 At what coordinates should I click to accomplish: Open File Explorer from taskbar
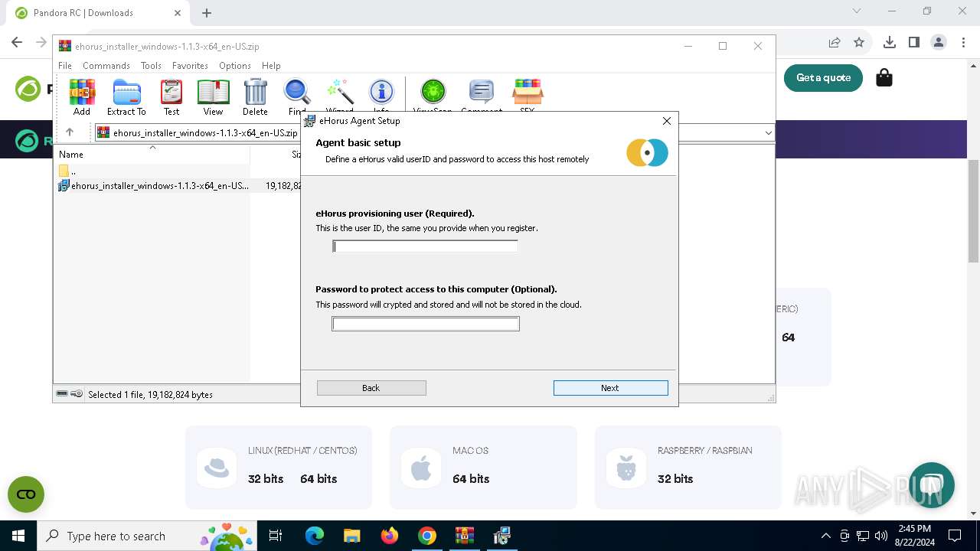[351, 536]
